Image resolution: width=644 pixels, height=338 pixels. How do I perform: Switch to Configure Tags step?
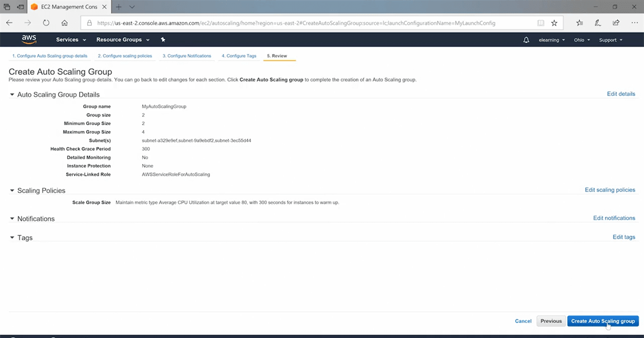239,56
